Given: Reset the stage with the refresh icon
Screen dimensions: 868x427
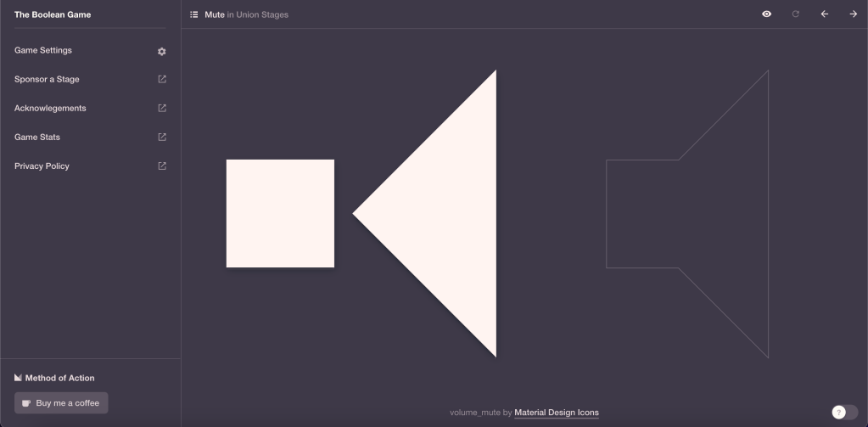Looking at the screenshot, I should click(795, 14).
